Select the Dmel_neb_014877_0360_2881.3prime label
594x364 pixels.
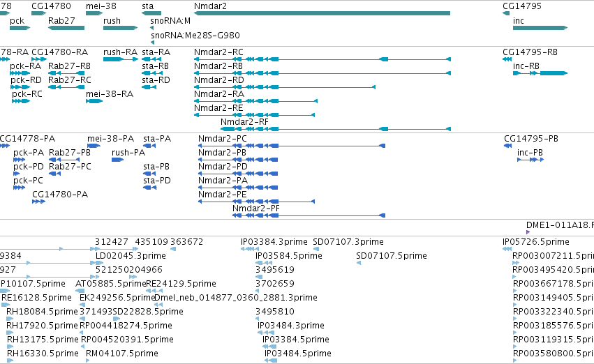point(236,298)
